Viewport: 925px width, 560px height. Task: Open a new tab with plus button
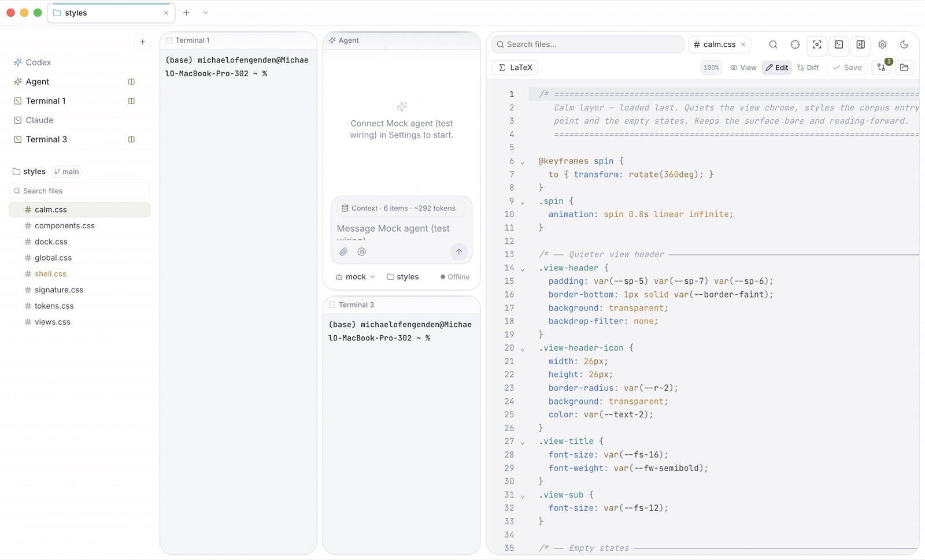tap(186, 13)
